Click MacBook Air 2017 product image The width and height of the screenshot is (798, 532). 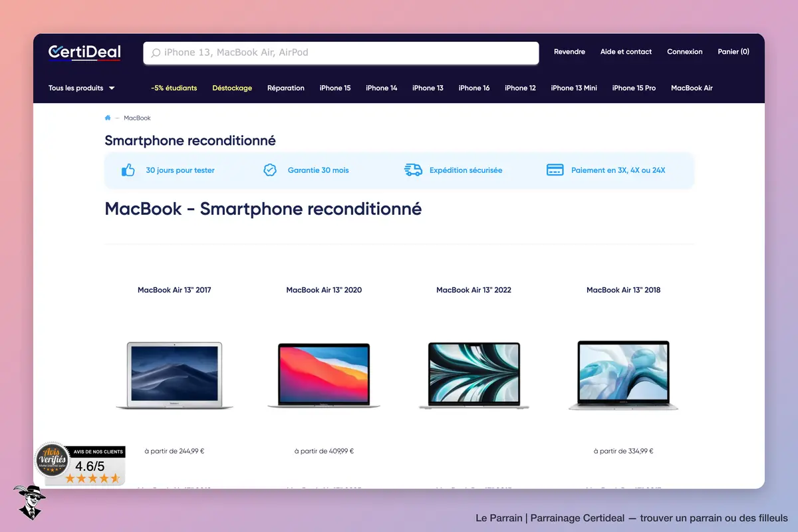(x=174, y=375)
